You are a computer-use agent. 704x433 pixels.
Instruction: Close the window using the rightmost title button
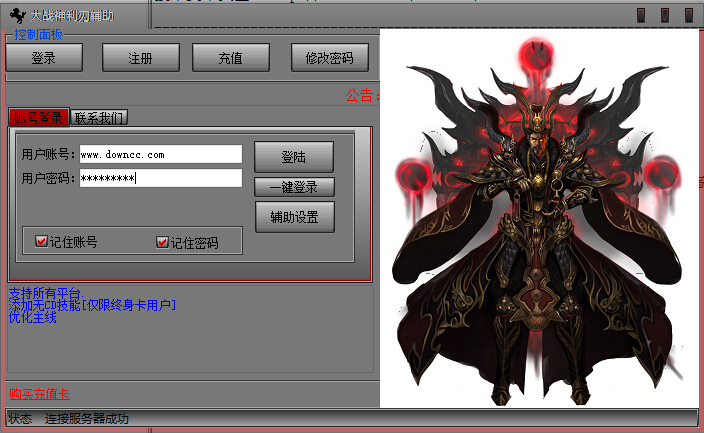click(689, 15)
